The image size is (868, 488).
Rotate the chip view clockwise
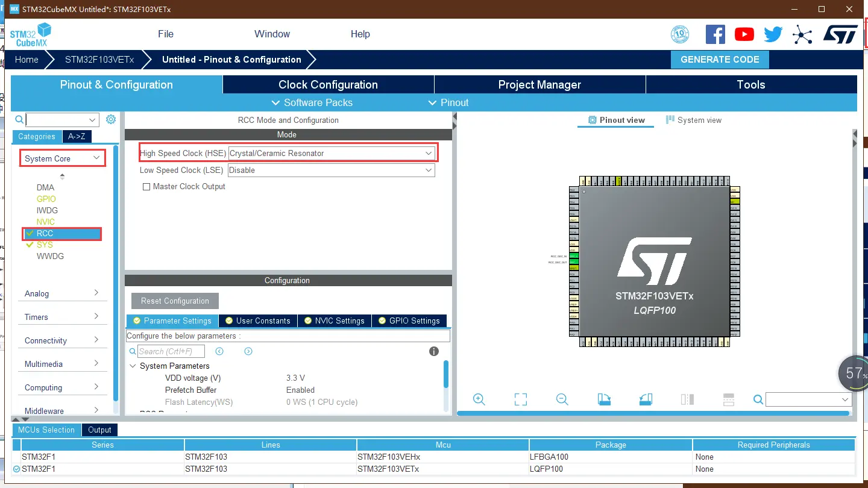click(x=605, y=399)
